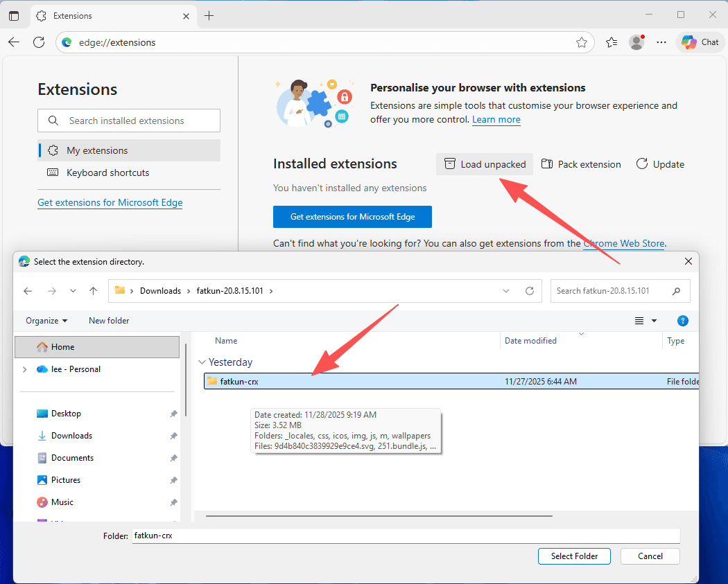This screenshot has width=728, height=584.
Task: Click the Pack extension icon
Action: click(547, 164)
